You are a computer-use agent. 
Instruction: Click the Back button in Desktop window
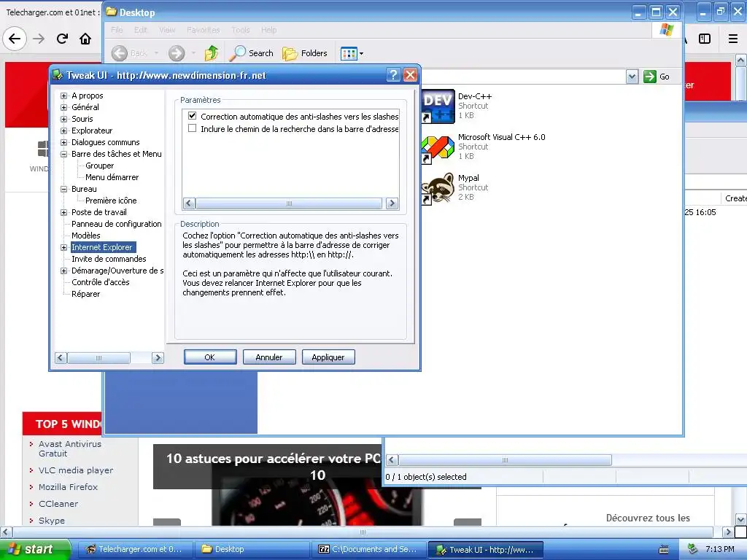[x=130, y=52]
